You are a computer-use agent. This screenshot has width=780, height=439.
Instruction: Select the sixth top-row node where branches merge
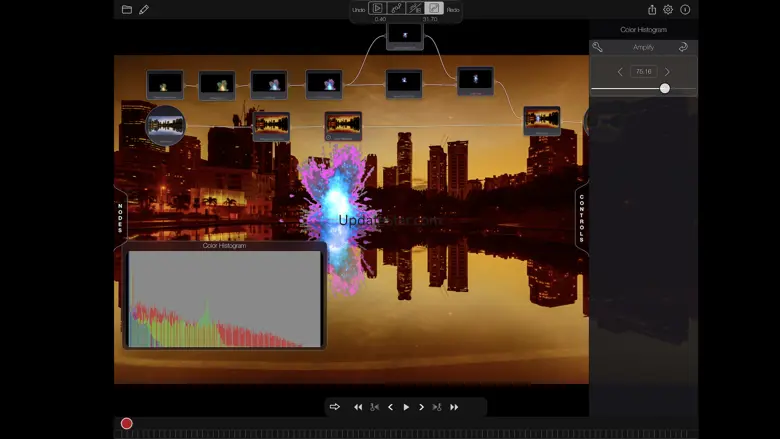coord(476,81)
